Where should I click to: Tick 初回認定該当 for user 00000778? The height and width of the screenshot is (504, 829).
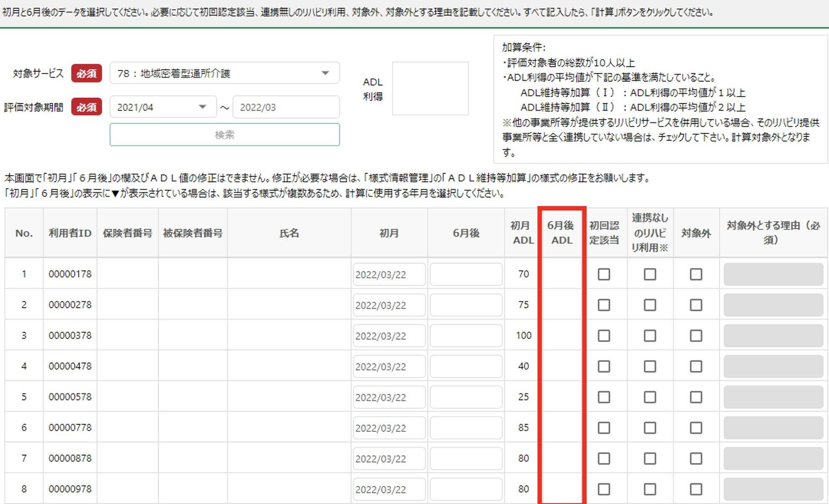(x=604, y=427)
